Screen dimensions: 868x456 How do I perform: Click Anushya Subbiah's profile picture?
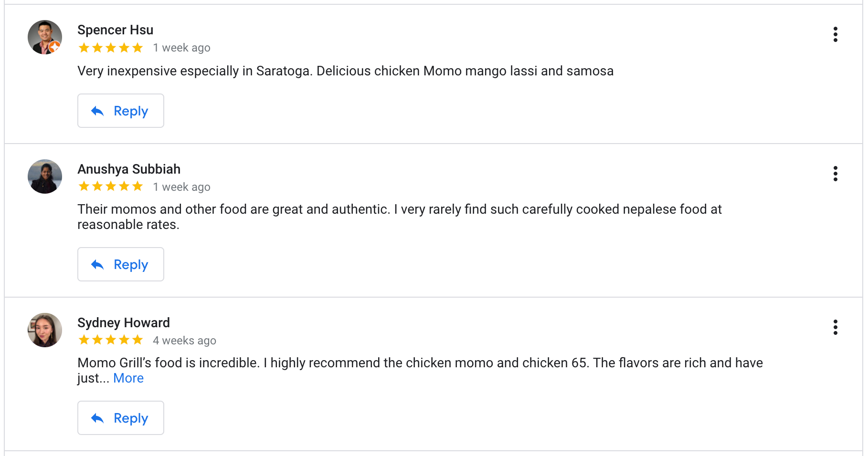tap(45, 176)
